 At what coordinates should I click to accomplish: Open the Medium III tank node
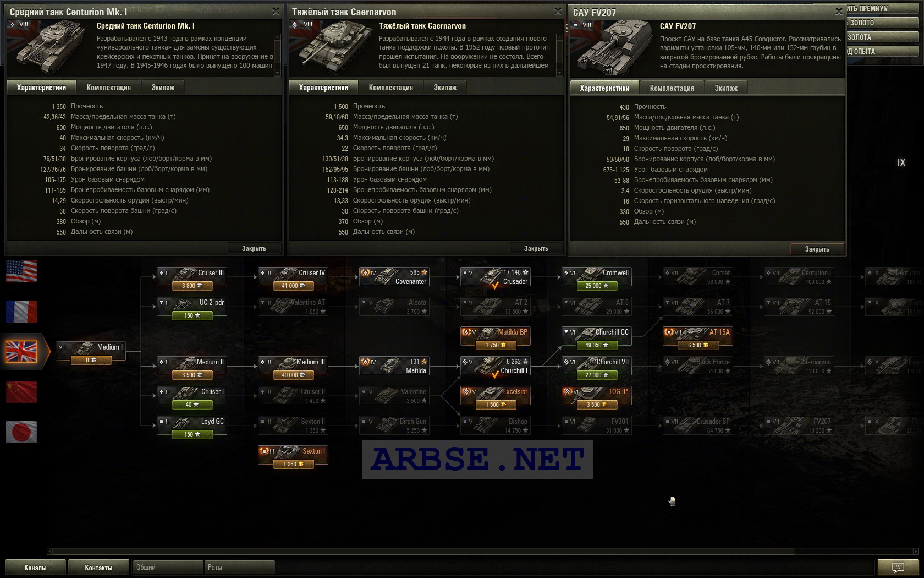coord(293,367)
